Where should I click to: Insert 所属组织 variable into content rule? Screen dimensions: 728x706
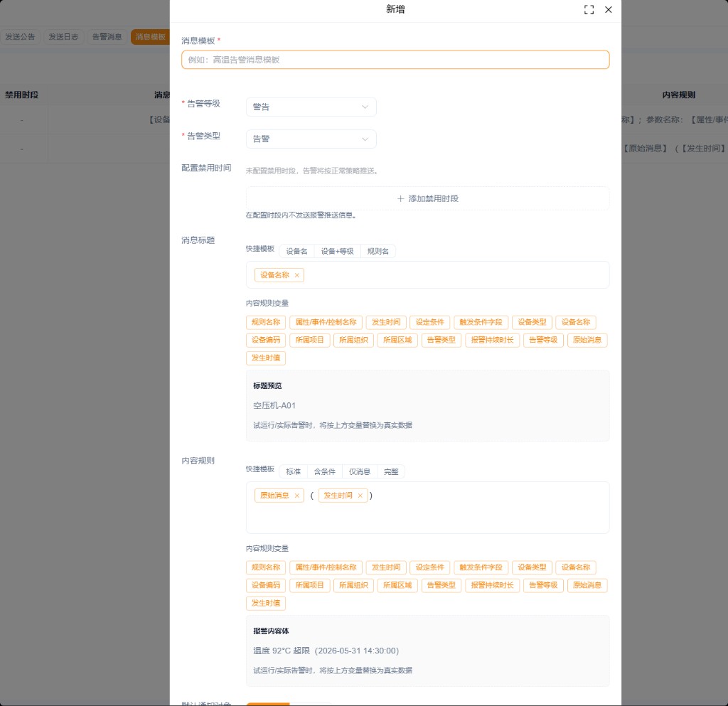coord(353,585)
